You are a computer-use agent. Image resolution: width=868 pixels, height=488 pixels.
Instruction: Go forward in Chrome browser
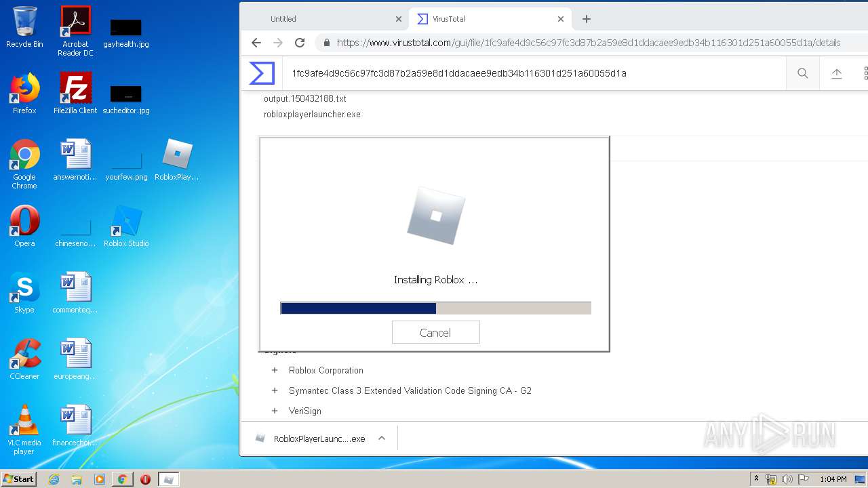[x=278, y=42]
